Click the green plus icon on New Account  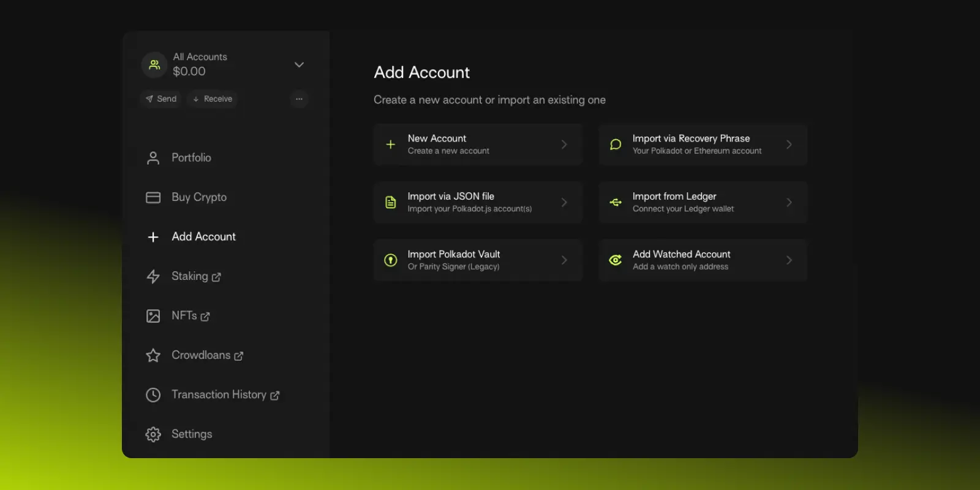pyautogui.click(x=390, y=145)
